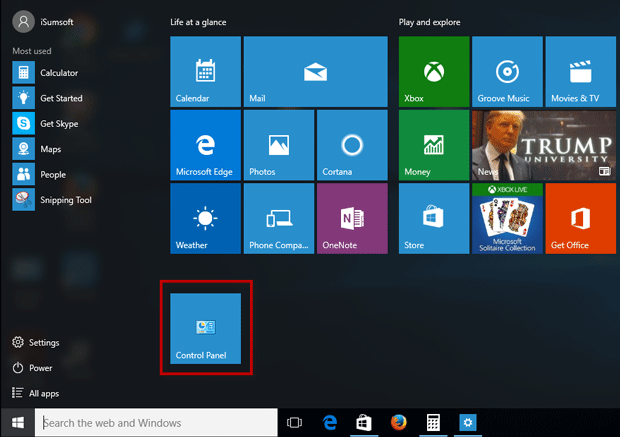The image size is (620, 437).
Task: Open the Power options
Action: [32, 368]
